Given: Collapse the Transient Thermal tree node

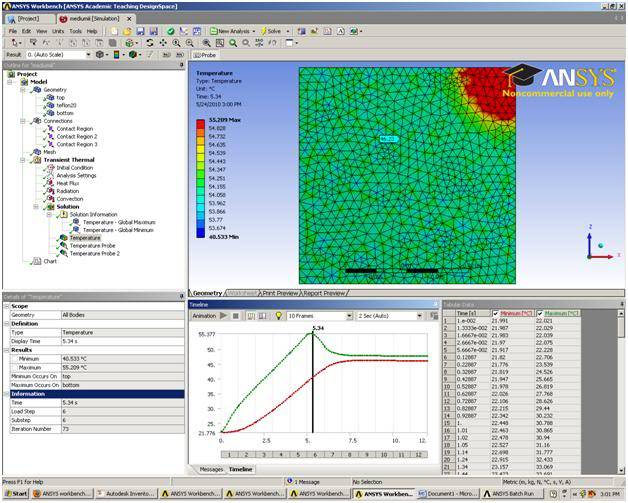Looking at the screenshot, I should [23, 160].
